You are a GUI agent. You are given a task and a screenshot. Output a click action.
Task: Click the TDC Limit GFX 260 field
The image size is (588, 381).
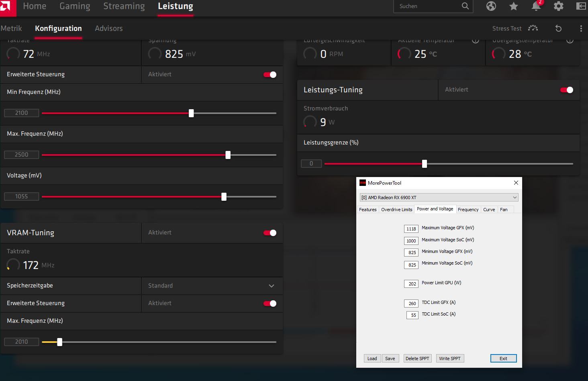tap(411, 304)
